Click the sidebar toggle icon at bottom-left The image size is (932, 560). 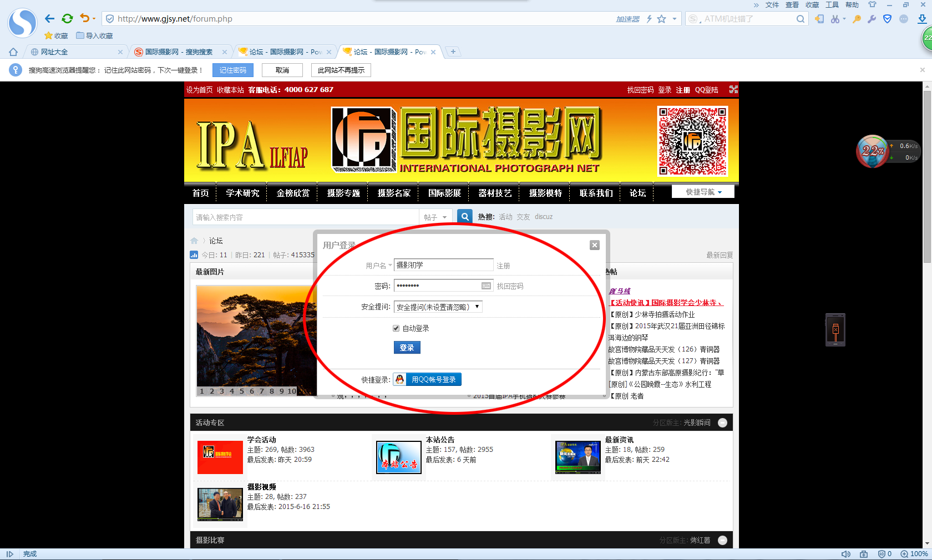[9, 554]
